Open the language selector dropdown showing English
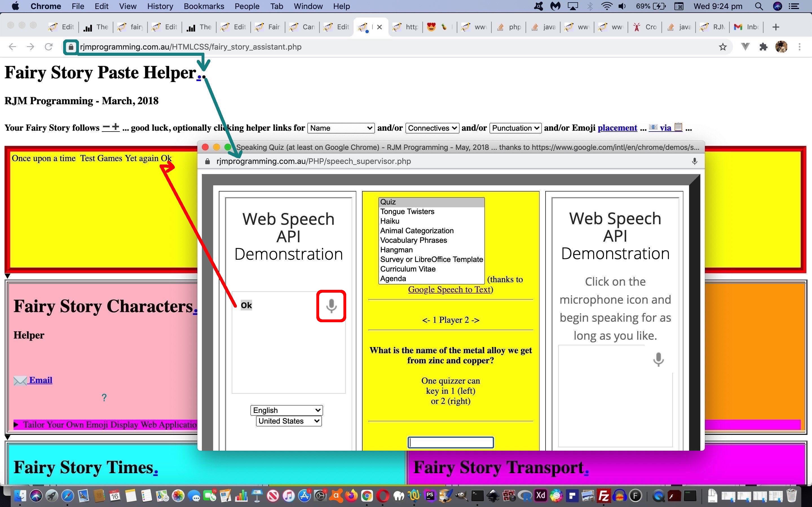This screenshot has width=812, height=507. (286, 410)
